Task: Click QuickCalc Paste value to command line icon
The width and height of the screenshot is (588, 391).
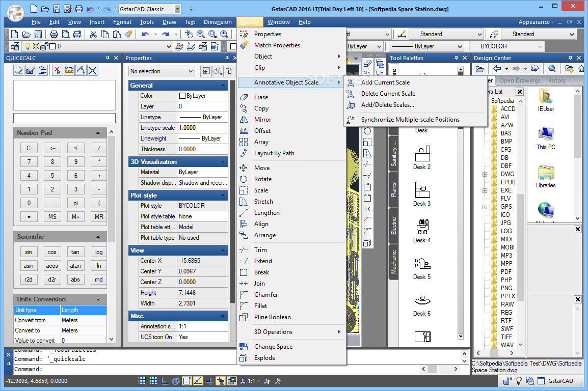Action: tap(42, 70)
